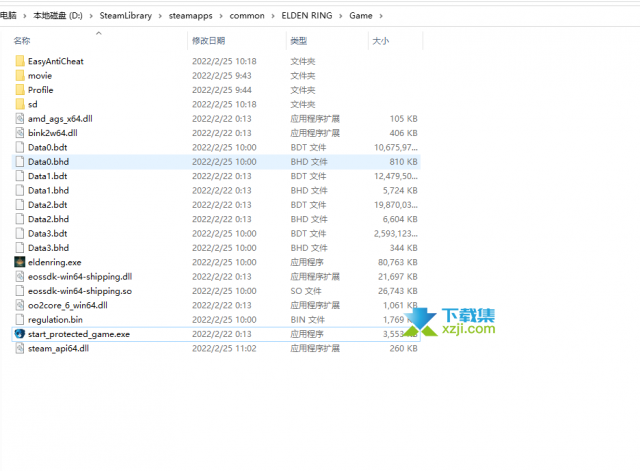
Task: Click the eossdk-win64-shipping.dll file icon
Action: (20, 277)
